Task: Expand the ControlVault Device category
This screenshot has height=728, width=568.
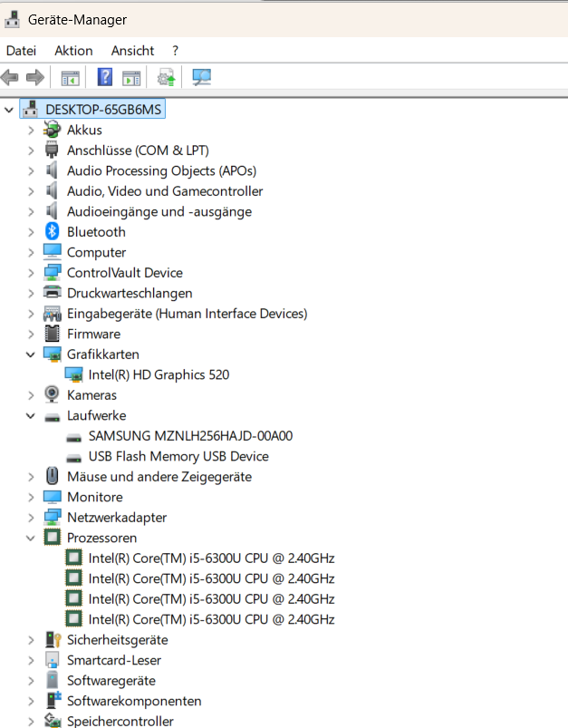Action: (31, 273)
